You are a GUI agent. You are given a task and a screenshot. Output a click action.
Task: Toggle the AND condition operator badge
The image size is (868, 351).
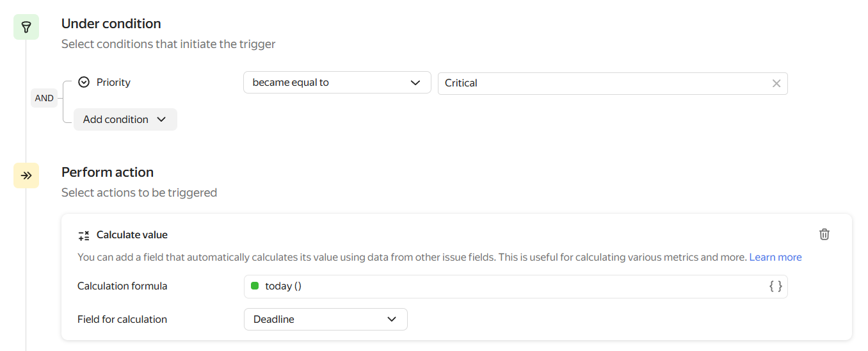44,98
